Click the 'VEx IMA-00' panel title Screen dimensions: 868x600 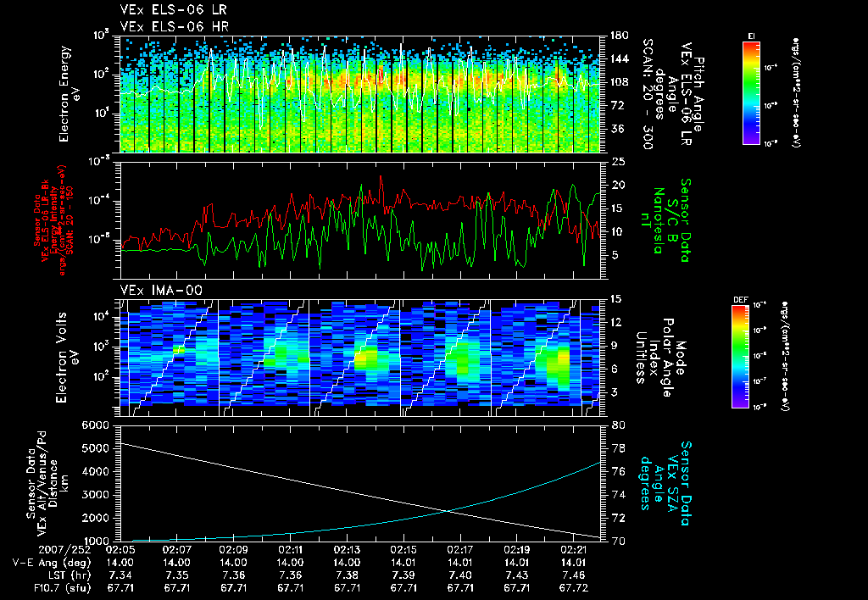[x=161, y=290]
